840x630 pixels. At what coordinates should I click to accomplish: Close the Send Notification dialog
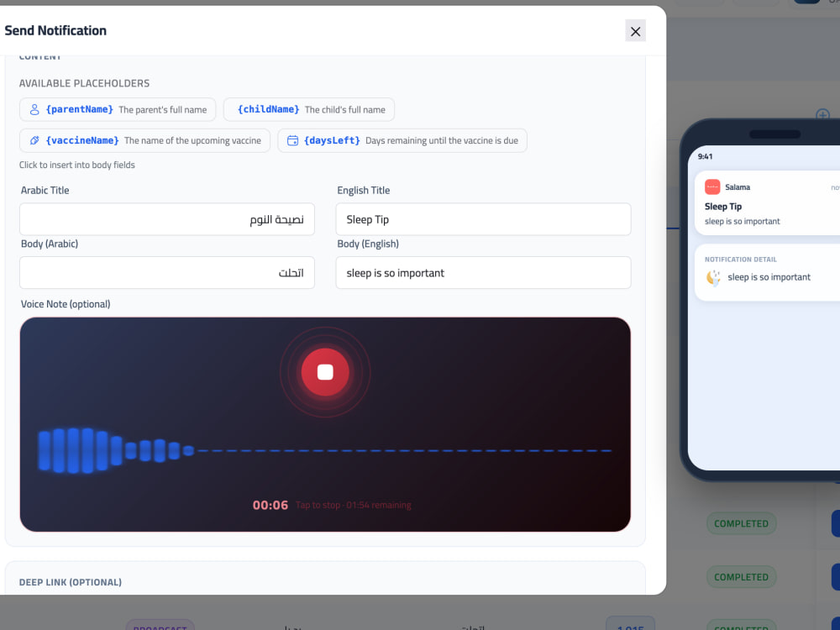(x=635, y=30)
